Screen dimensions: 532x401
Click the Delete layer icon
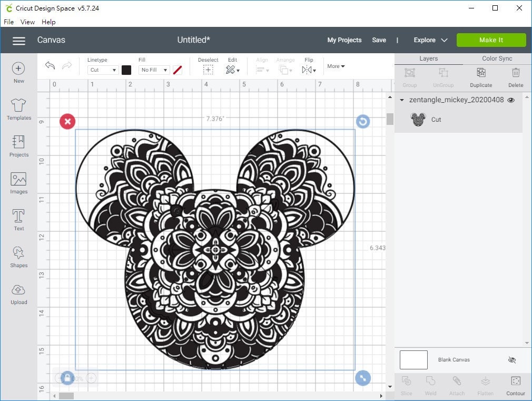coord(516,72)
